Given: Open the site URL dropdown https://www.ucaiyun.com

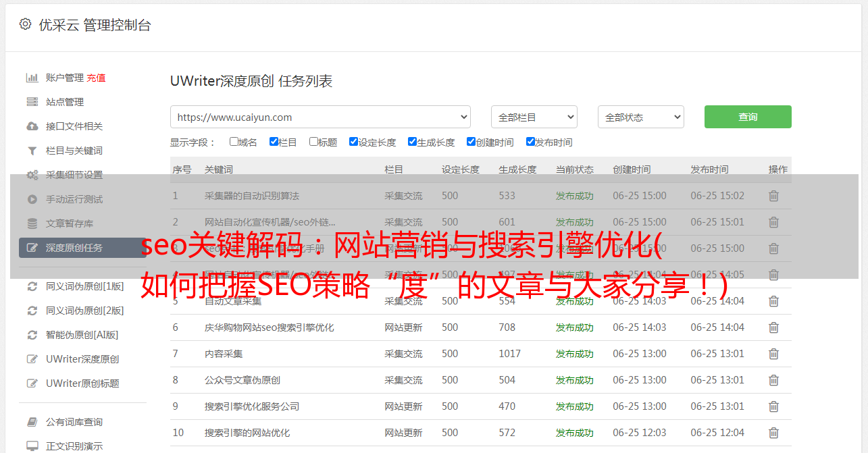Looking at the screenshot, I should 320,117.
